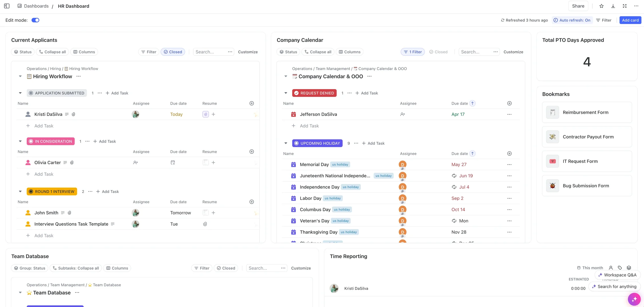644x307 pixels.
Task: Open Hiring Workflow list options ellipsis
Action: [78, 76]
